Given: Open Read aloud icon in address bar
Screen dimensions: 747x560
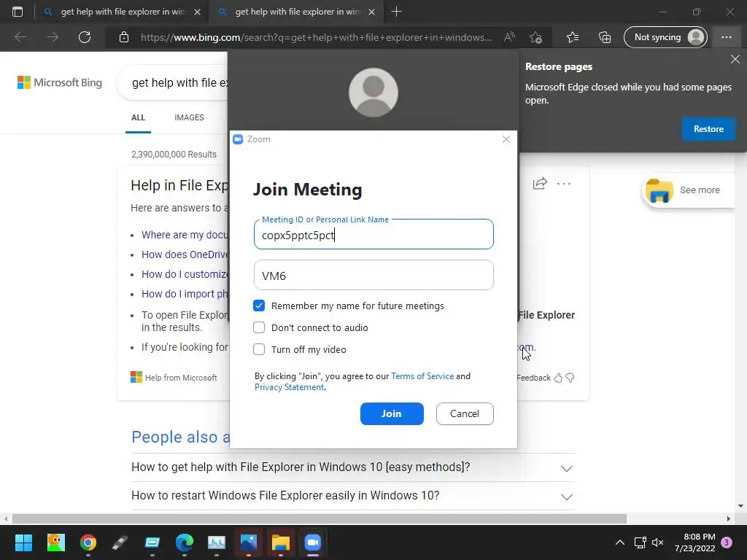Looking at the screenshot, I should pos(509,37).
